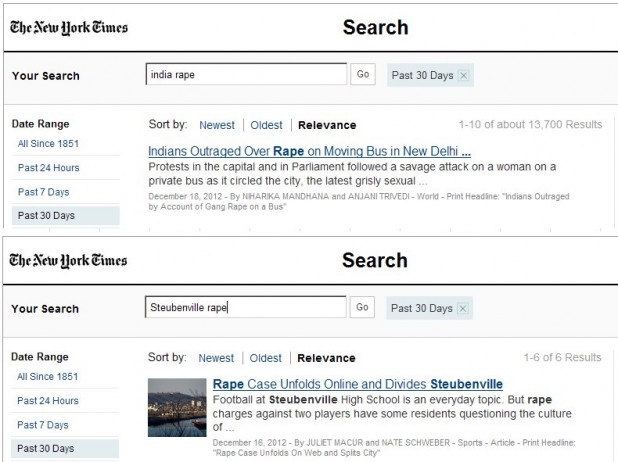Viewport: 618px width, 462px height.
Task: Click the 'Protests in the capital' article snippet
Action: coord(352,174)
